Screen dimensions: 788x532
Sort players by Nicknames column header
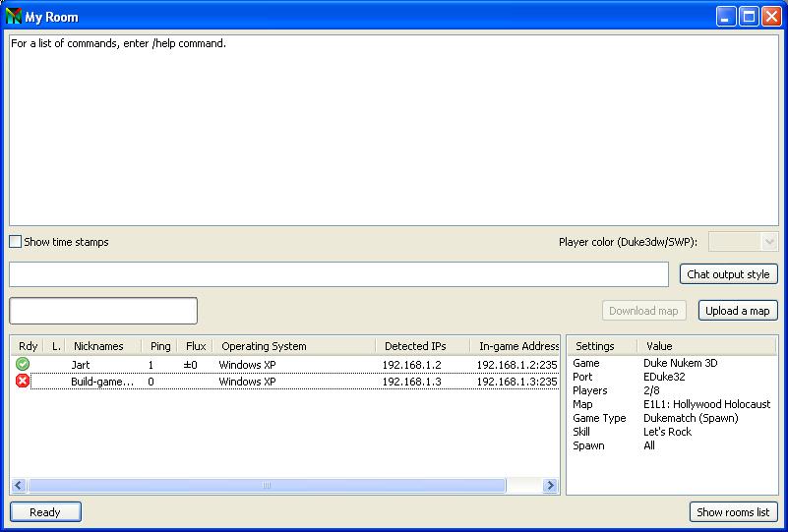point(98,346)
